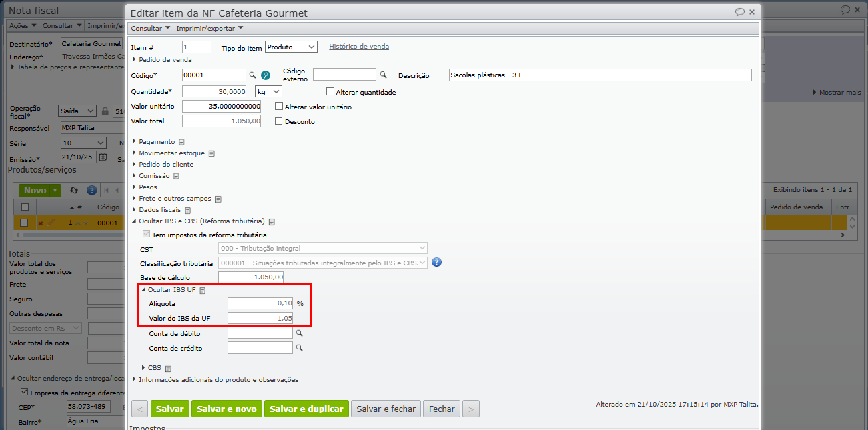
Task: Expand Informações adicionais do produto e observações
Action: [x=215, y=380]
